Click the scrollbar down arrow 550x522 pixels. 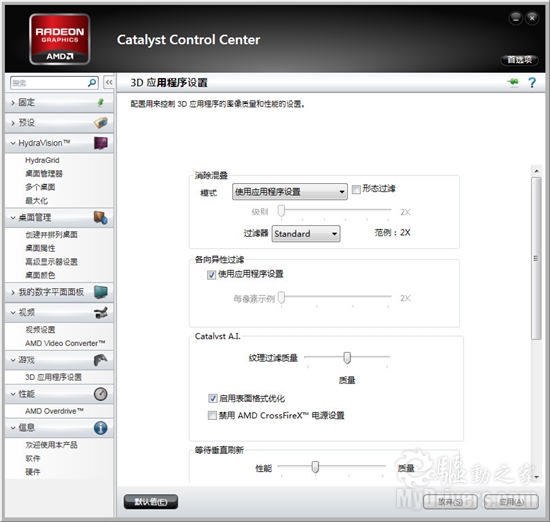[x=536, y=477]
